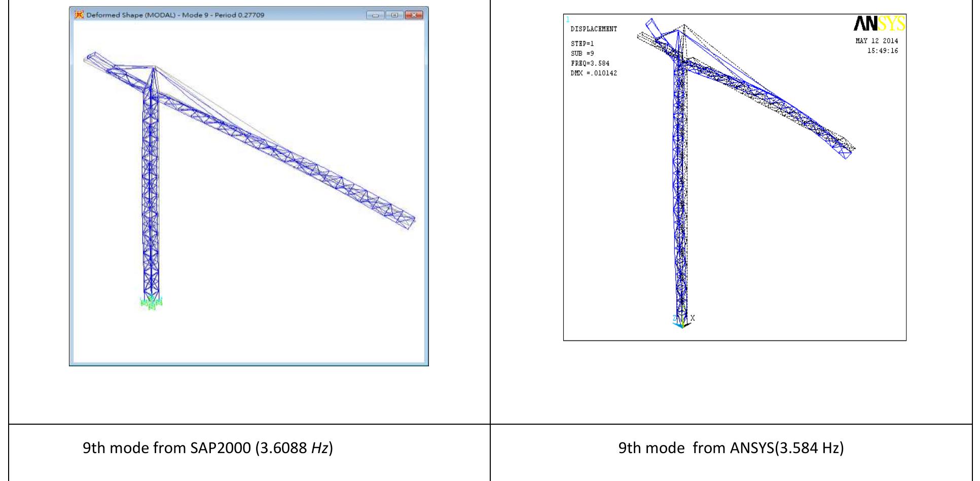Image resolution: width=980 pixels, height=481 pixels.
Task: Maximize the Deformed Shape window
Action: [x=394, y=15]
